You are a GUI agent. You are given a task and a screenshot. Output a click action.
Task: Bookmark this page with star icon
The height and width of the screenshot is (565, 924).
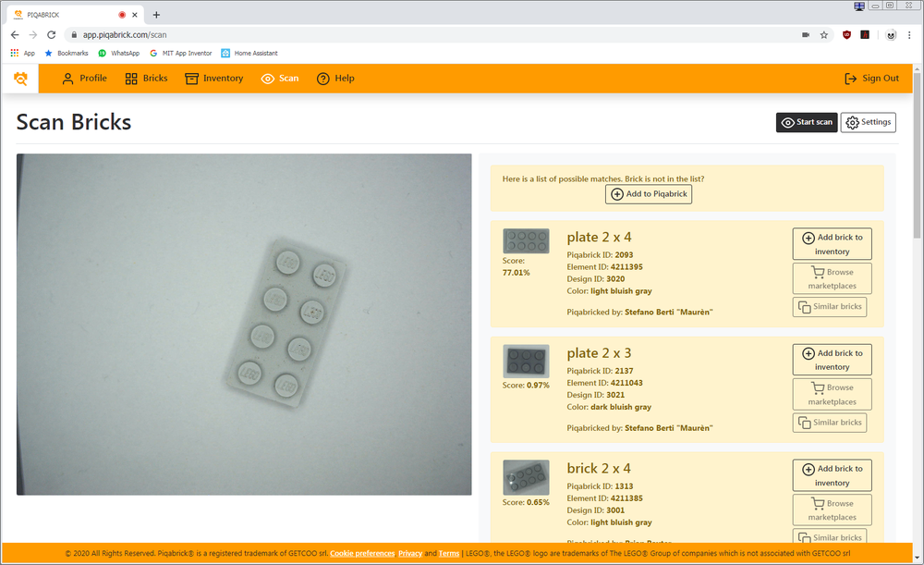(824, 35)
